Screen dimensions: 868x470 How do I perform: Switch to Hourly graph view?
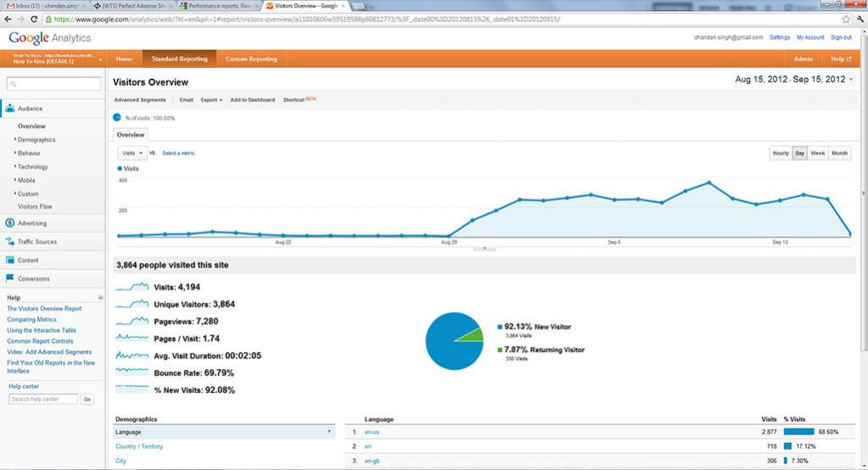pos(781,154)
